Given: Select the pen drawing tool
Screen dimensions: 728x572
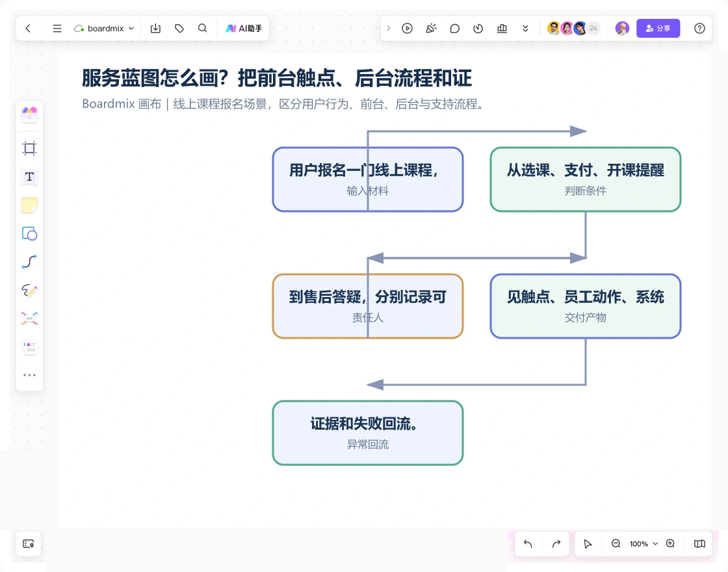Looking at the screenshot, I should coord(29,290).
